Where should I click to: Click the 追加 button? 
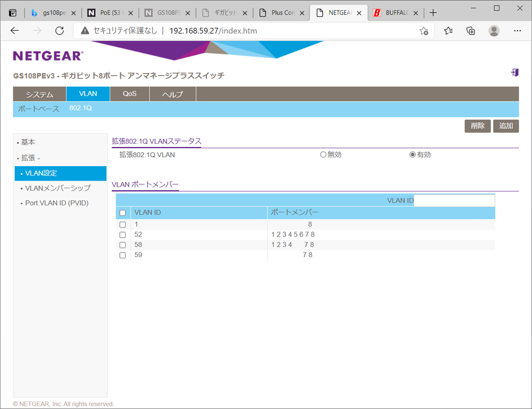506,126
